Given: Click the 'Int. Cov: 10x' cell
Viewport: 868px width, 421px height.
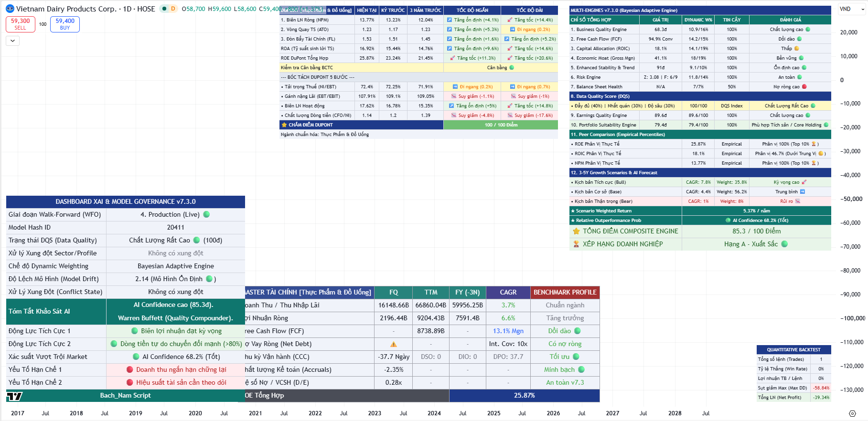Looking at the screenshot, I should (x=508, y=344).
